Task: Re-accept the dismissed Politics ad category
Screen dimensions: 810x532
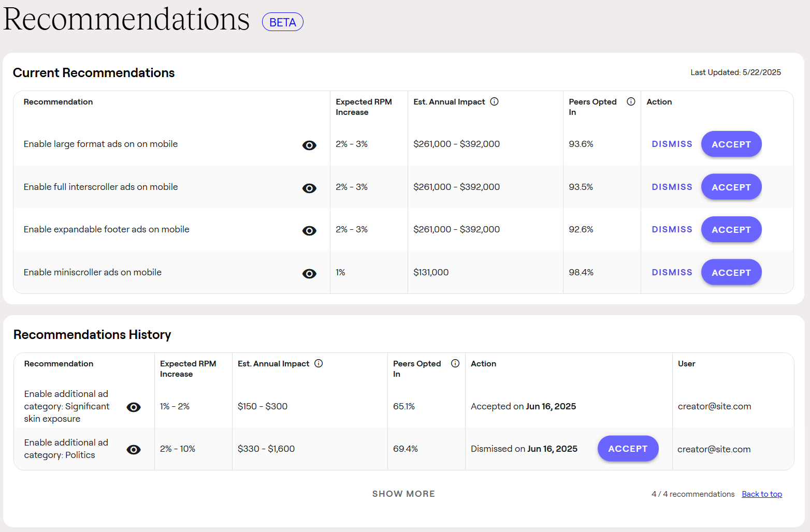Action: click(x=628, y=449)
